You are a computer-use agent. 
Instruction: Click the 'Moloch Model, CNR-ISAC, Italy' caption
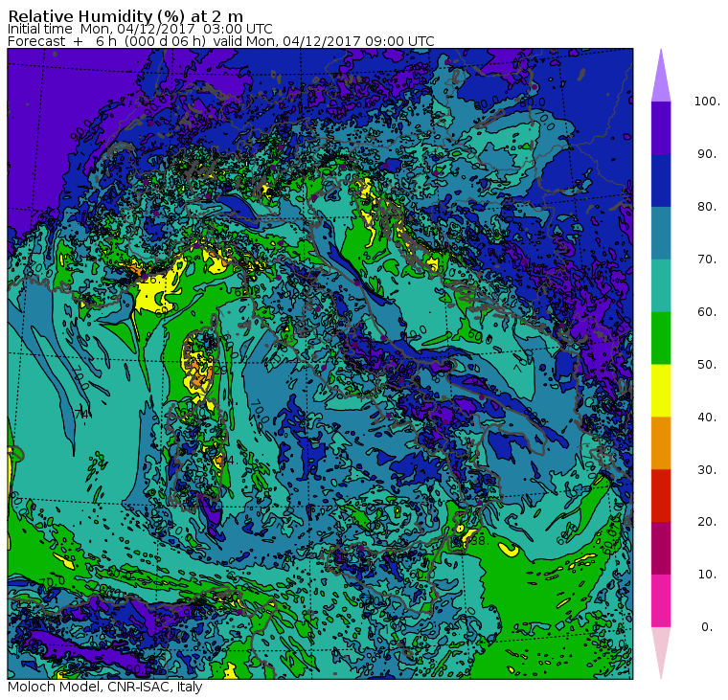(x=105, y=687)
